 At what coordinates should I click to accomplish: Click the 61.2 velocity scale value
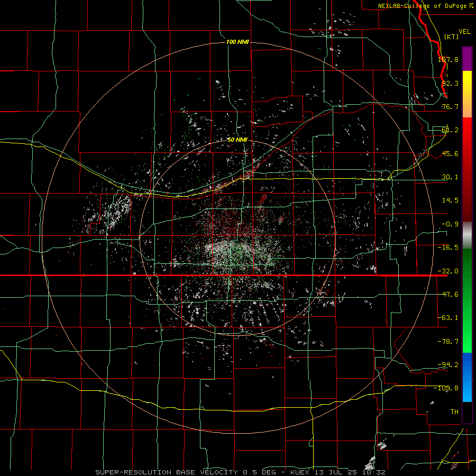(x=450, y=130)
